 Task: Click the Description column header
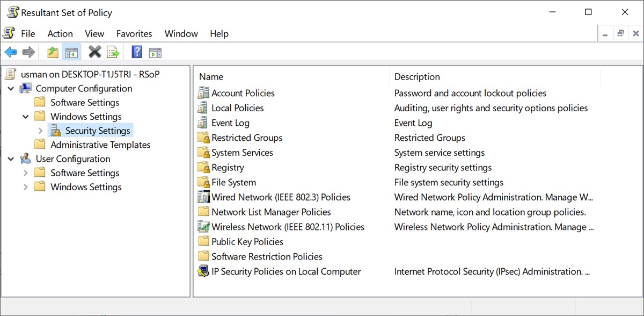coord(417,77)
